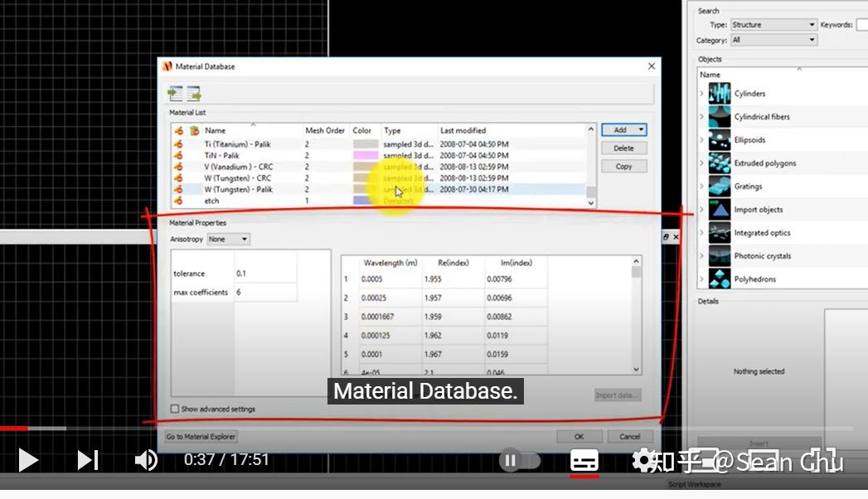This screenshot has height=499, width=868.
Task: Play the video
Action: [27, 460]
